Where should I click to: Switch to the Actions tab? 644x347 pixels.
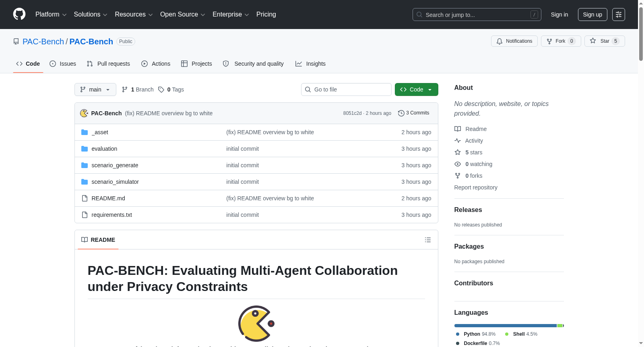pos(156,64)
